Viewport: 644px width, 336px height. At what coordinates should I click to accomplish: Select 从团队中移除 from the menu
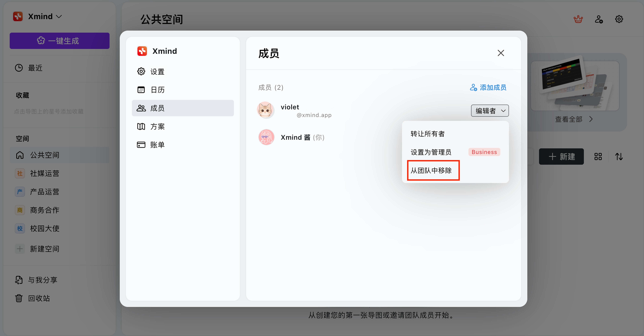point(431,170)
